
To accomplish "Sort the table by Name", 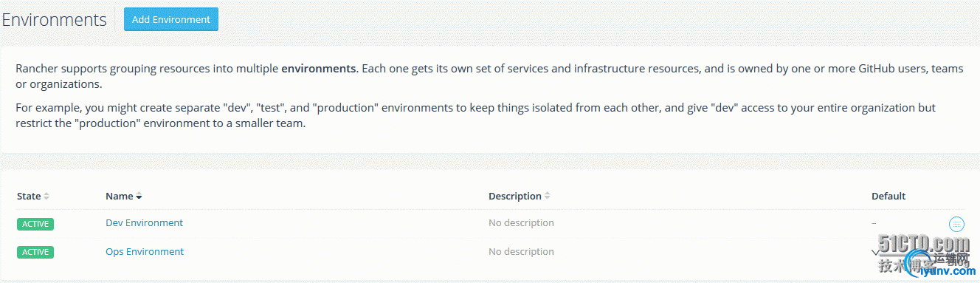I will pos(123,196).
